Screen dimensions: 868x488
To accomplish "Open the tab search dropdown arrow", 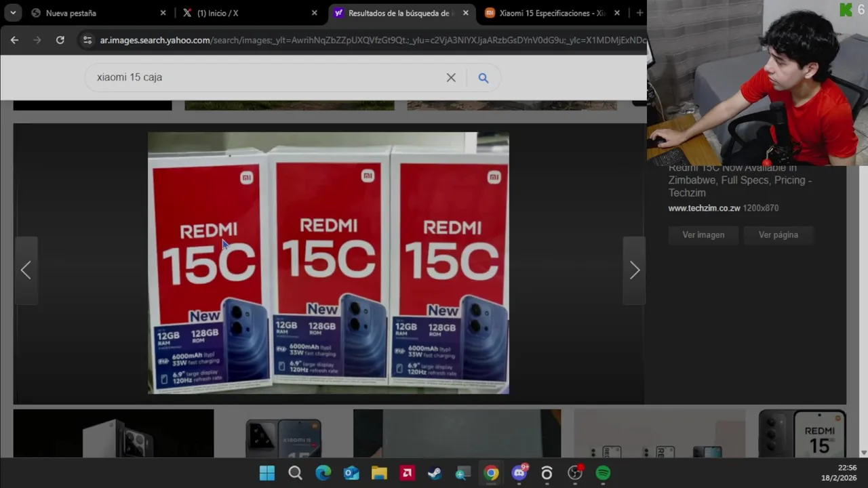I will (x=12, y=13).
